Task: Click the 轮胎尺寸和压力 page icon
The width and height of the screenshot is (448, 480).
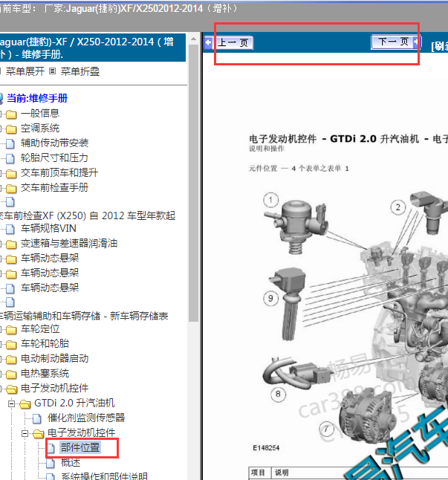Action: (x=10, y=158)
